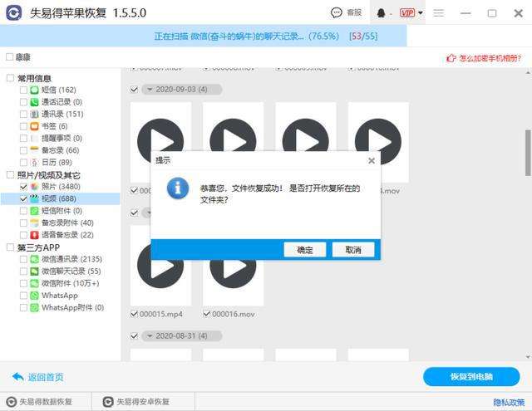
Task: Open the 隐私政策 privacy link
Action: tap(509, 402)
